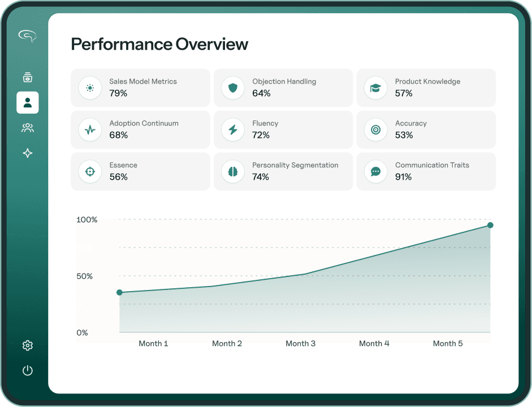This screenshot has height=407, width=532.
Task: Click the 64% Objection Handling value
Action: 261,93
